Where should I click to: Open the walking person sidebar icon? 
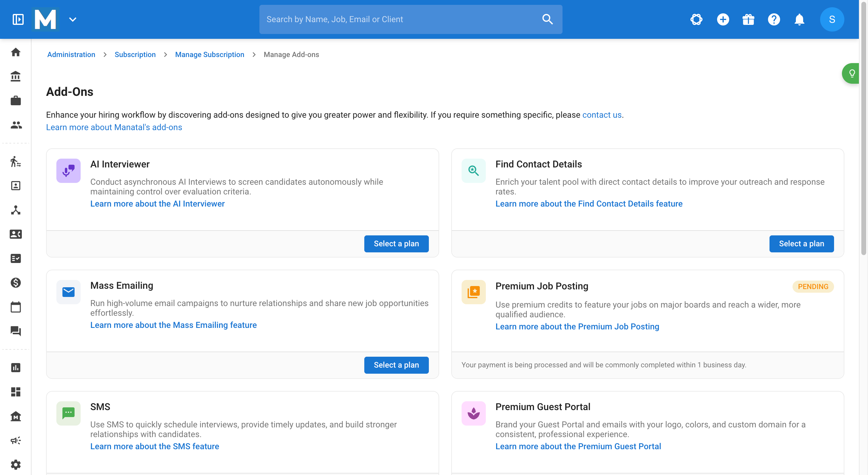click(x=16, y=161)
